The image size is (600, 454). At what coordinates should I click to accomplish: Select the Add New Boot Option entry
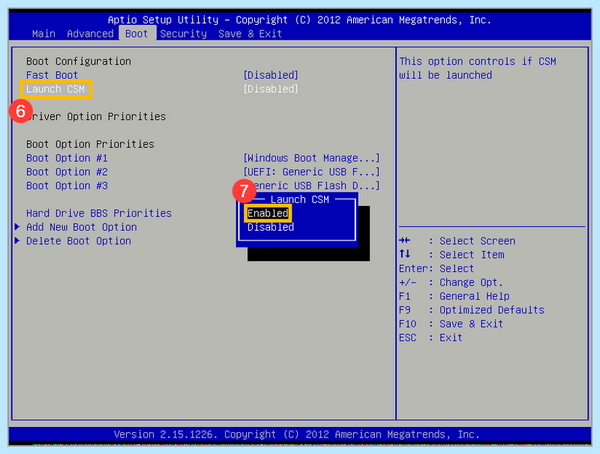[82, 227]
